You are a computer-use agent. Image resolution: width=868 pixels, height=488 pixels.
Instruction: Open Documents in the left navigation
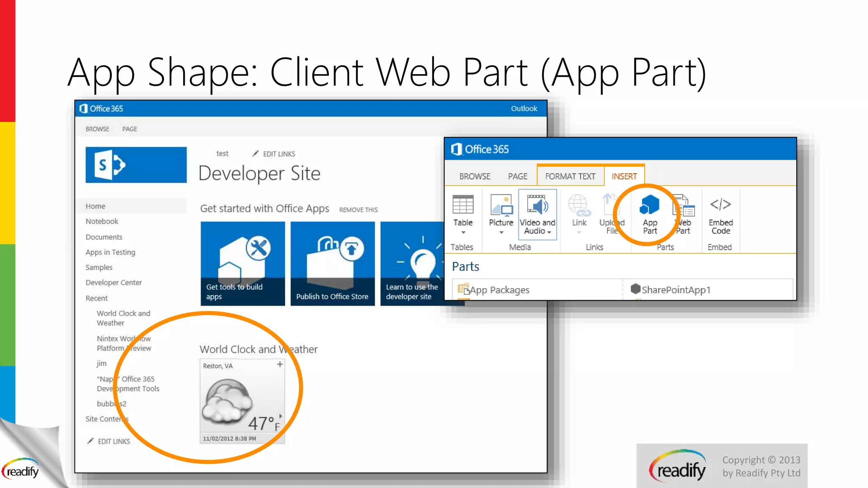[x=104, y=237]
